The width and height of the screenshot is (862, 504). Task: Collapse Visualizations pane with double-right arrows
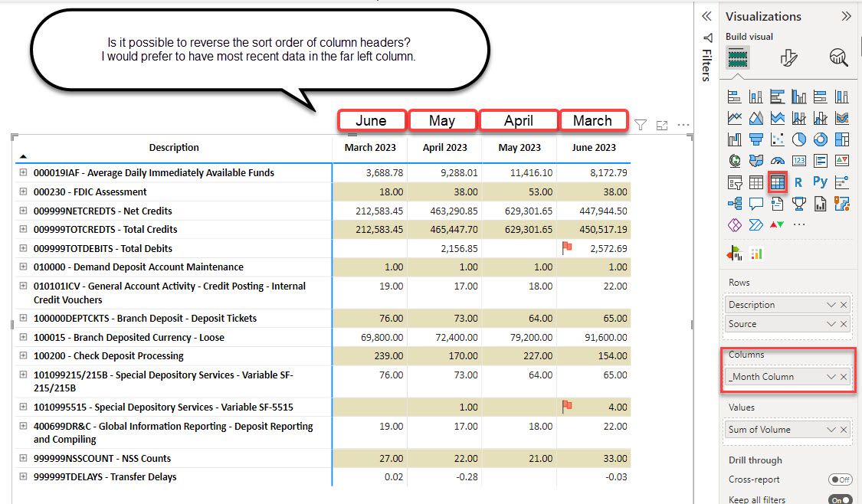tap(846, 17)
